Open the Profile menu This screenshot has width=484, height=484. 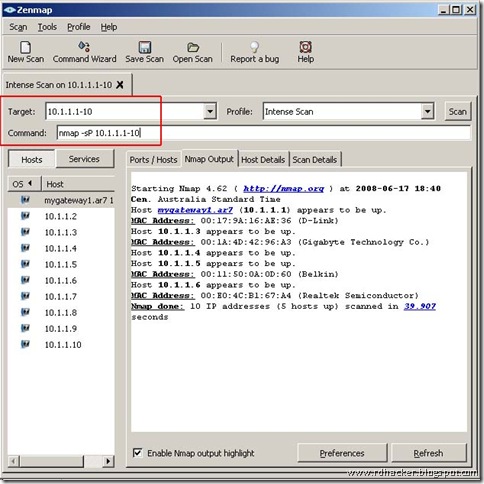(x=79, y=27)
